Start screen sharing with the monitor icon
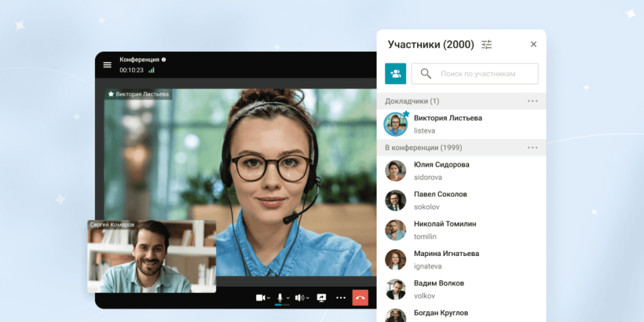The width and height of the screenshot is (644, 322). coord(321,297)
